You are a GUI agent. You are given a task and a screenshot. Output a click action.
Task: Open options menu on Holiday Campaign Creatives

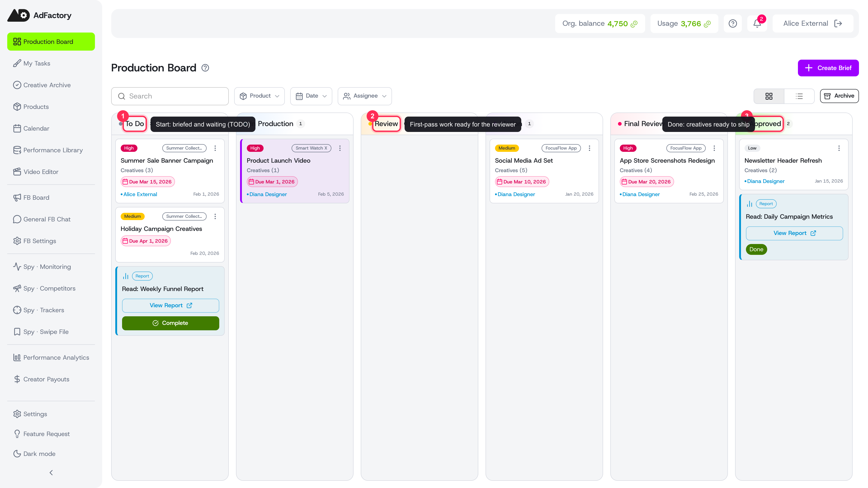click(x=215, y=217)
